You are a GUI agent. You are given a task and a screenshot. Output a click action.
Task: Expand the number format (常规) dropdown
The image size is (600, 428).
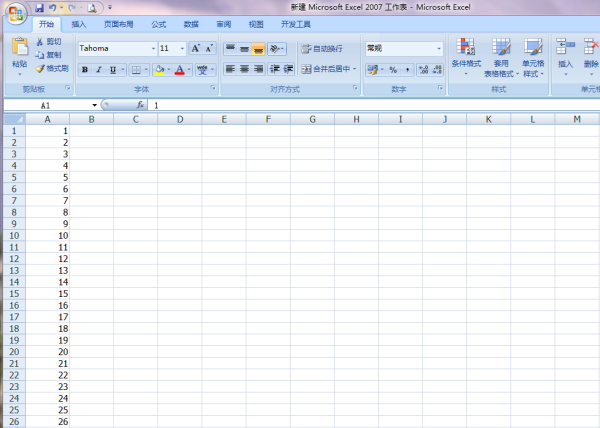[438, 48]
